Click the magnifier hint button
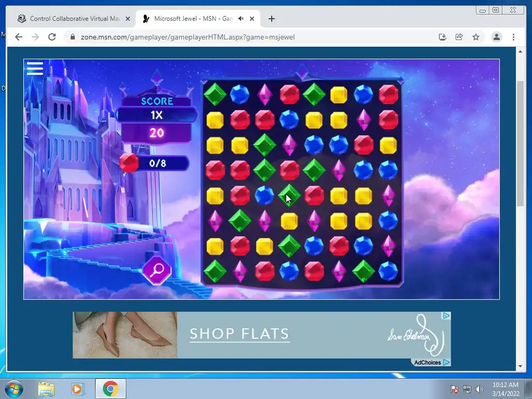The image size is (532, 399). pyautogui.click(x=157, y=270)
